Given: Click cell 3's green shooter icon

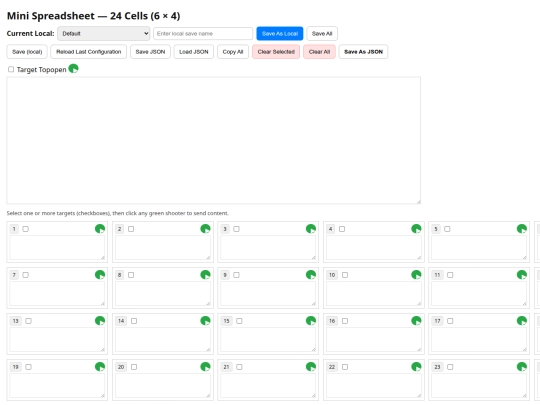Looking at the screenshot, I should point(311,229).
